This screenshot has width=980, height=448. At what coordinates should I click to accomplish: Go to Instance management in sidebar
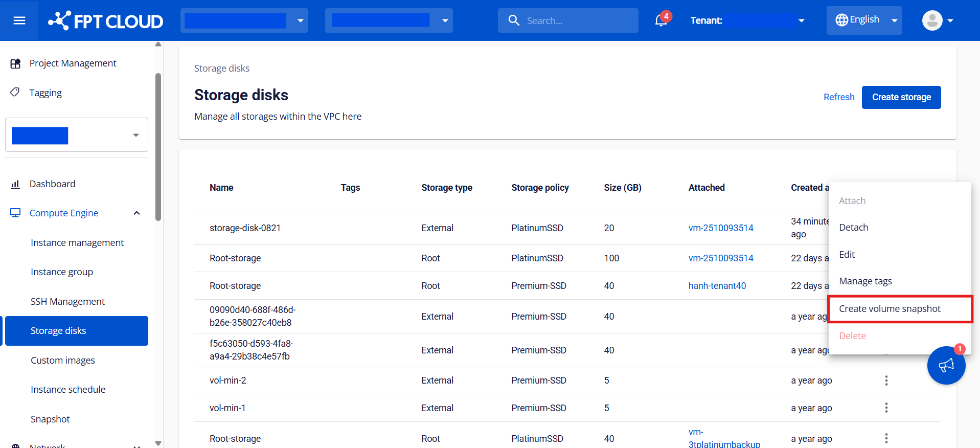point(77,243)
